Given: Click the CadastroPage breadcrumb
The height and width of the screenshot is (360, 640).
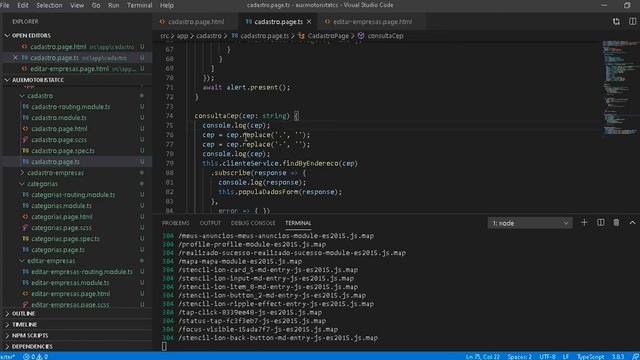Looking at the screenshot, I should tap(328, 36).
